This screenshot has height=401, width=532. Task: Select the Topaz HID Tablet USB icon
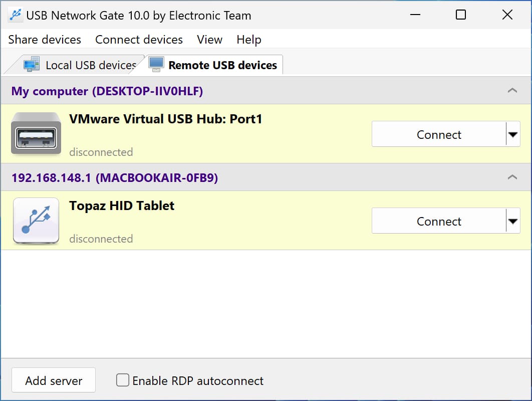[36, 221]
